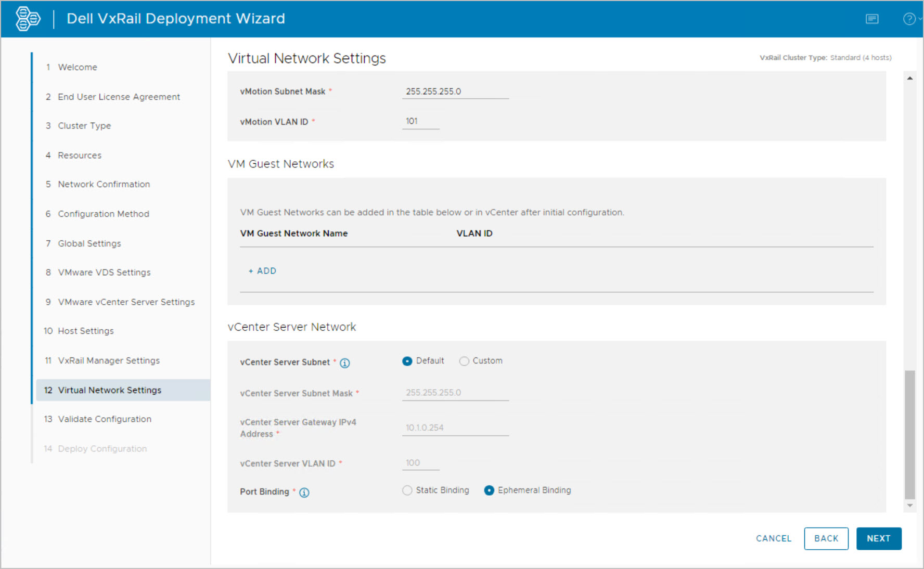924x569 pixels.
Task: Open the help question mark menu
Action: [909, 19]
